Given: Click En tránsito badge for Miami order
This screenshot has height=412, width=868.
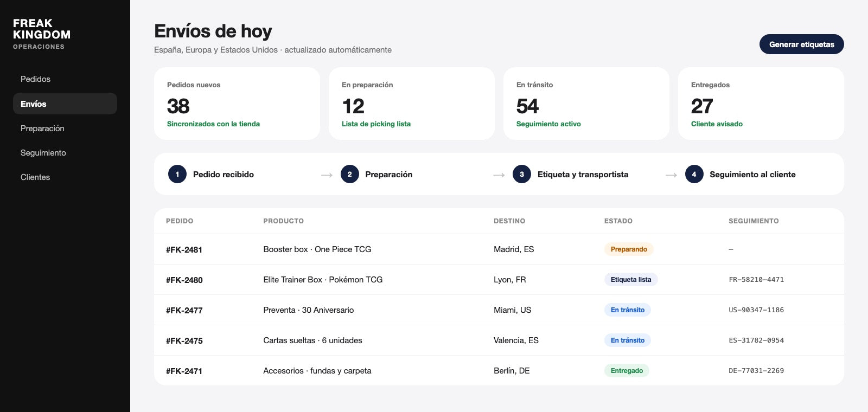Looking at the screenshot, I should point(628,310).
